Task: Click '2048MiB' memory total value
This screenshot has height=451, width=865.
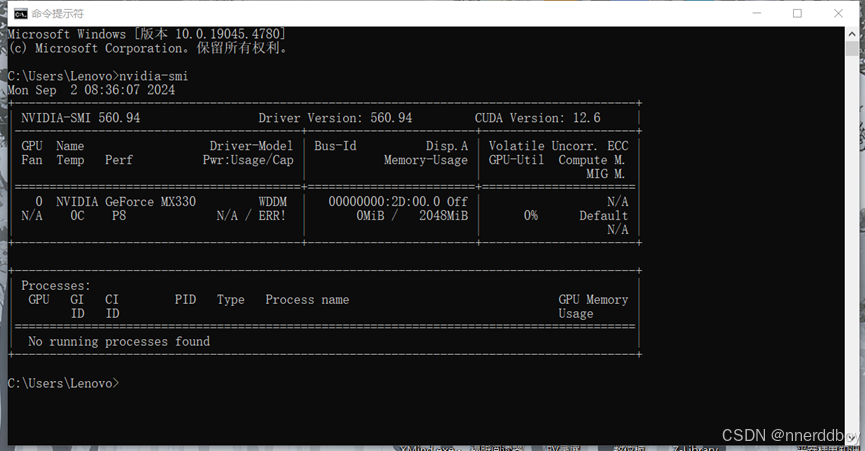Action: (x=444, y=216)
